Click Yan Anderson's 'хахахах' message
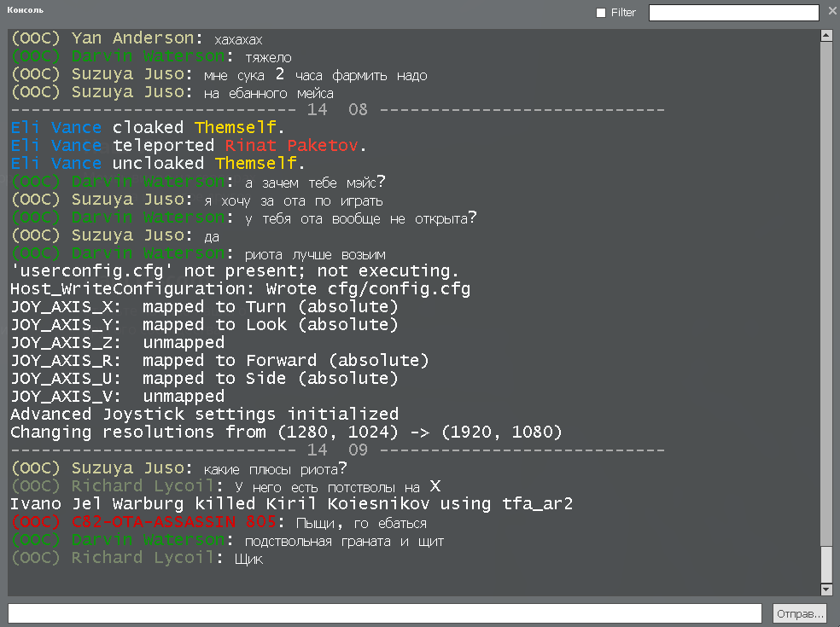Viewport: 840px width, 627px height. click(x=137, y=38)
